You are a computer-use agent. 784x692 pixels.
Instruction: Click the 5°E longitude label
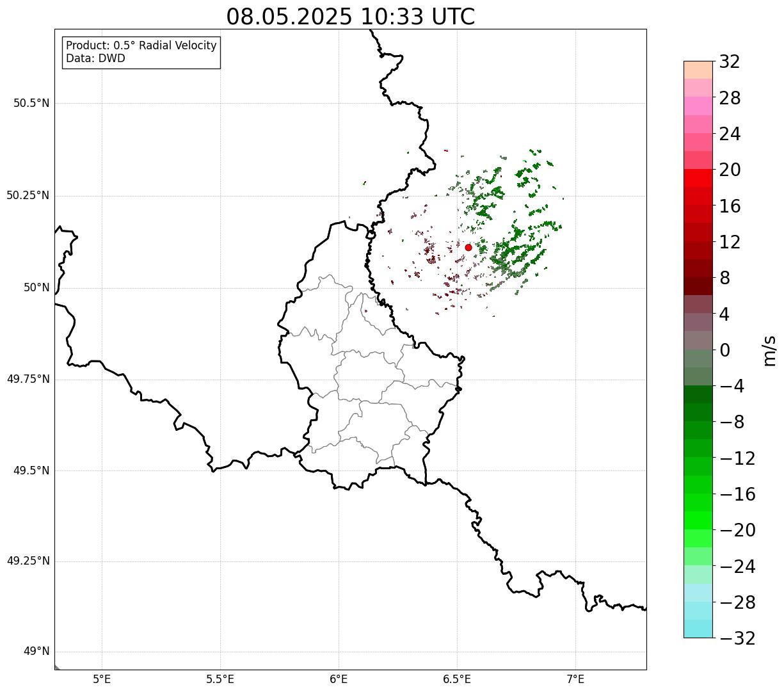[x=102, y=679]
